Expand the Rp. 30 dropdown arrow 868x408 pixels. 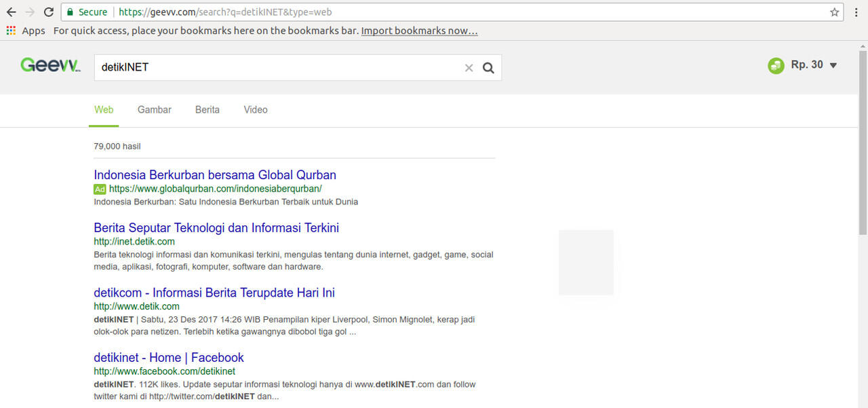833,66
